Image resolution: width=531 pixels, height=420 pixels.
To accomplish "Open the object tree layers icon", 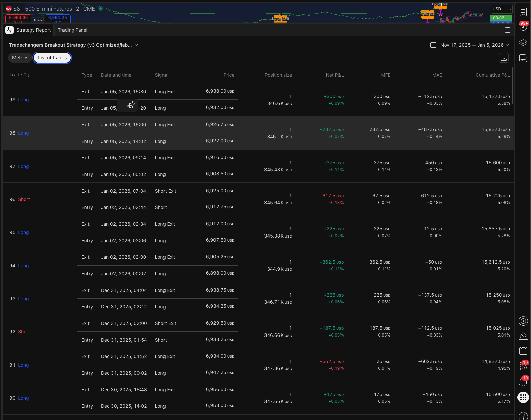I will click(x=523, y=43).
